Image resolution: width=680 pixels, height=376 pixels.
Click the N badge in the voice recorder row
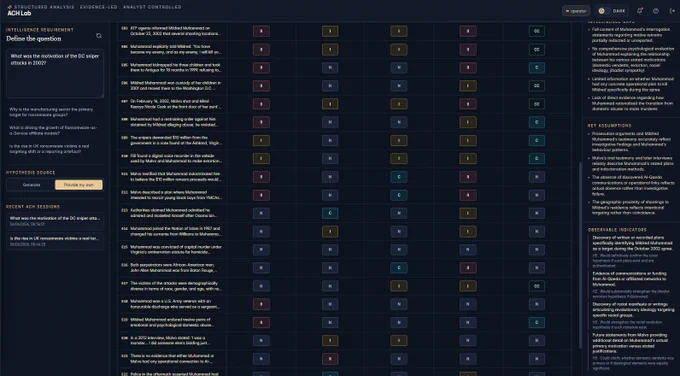(330, 159)
